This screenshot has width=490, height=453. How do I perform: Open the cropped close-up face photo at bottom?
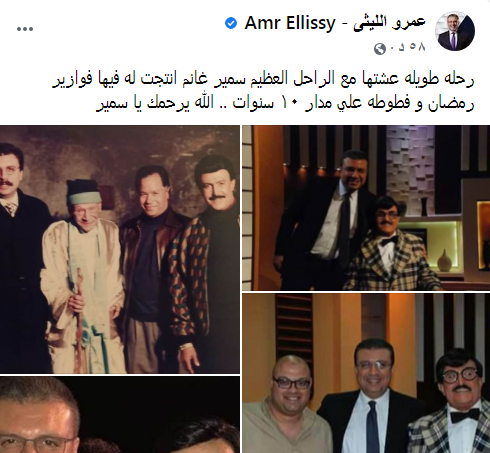pyautogui.click(x=120, y=415)
